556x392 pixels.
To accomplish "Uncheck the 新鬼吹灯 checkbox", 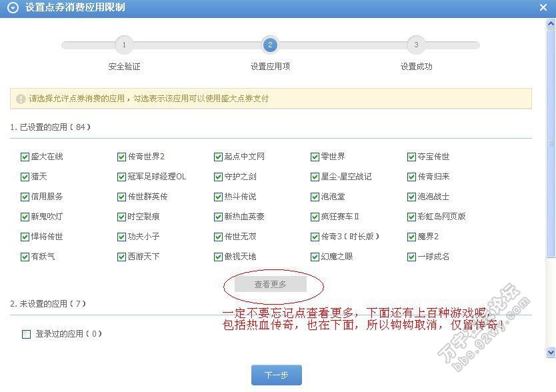I will click(x=25, y=217).
